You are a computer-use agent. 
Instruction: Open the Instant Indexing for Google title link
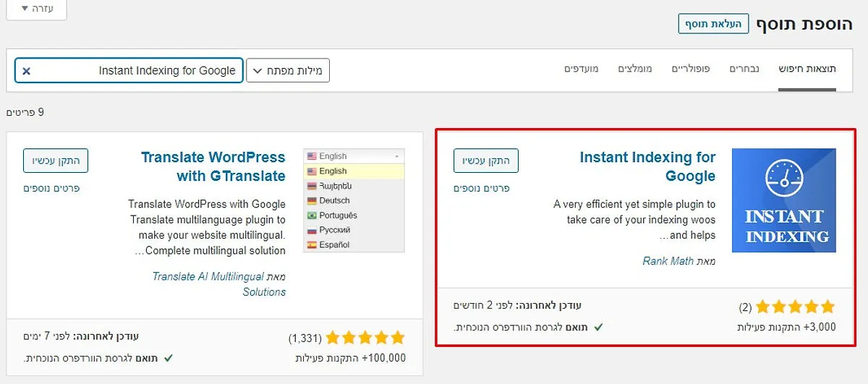[x=647, y=166]
